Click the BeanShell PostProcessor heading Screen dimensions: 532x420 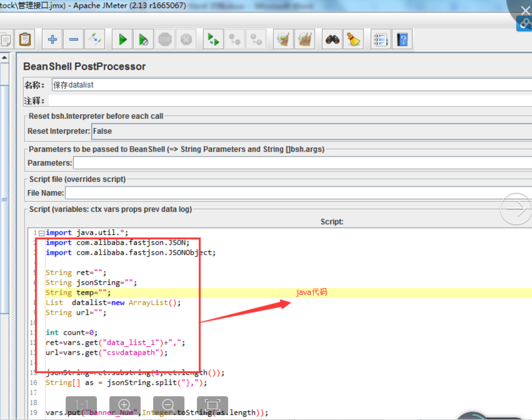(84, 67)
